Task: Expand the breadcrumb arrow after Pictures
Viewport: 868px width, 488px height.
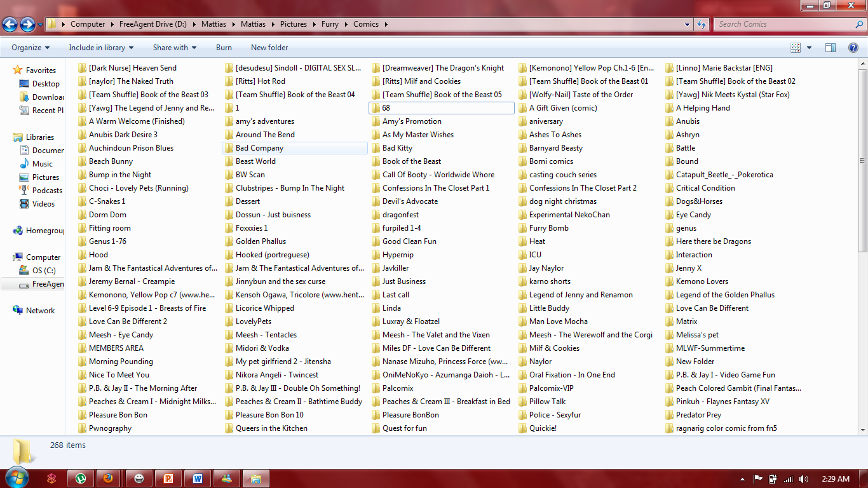Action: tap(314, 24)
